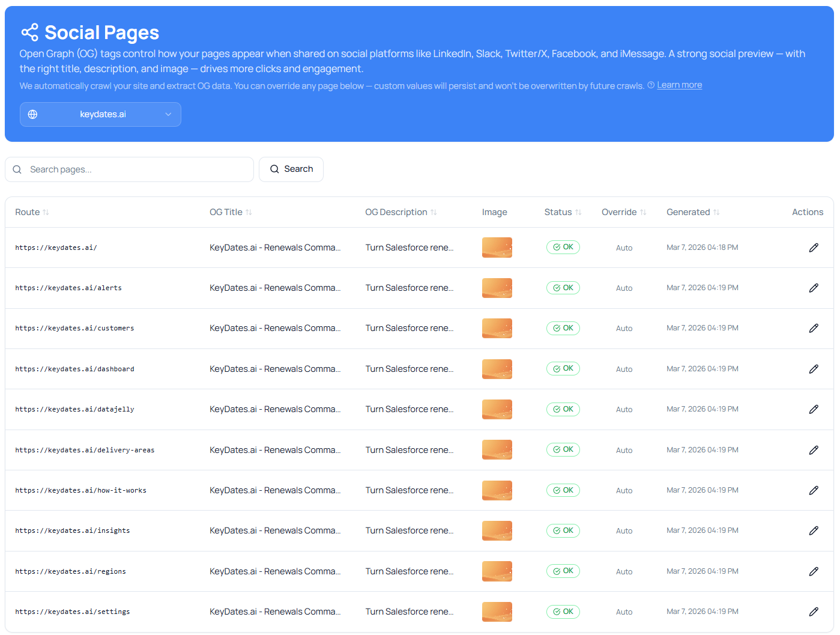Click the https://keydates.ai/regions route text
This screenshot has height=635, width=840.
click(x=70, y=571)
